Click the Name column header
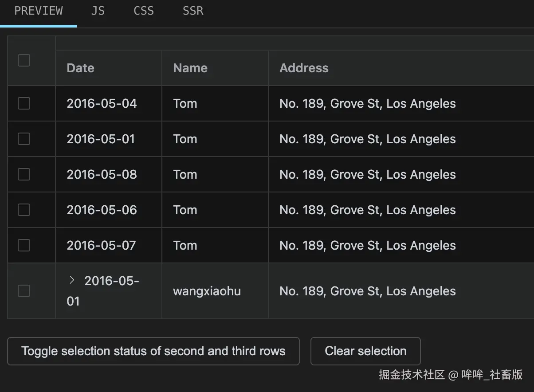Screen dimensions: 534x392 [x=190, y=68]
